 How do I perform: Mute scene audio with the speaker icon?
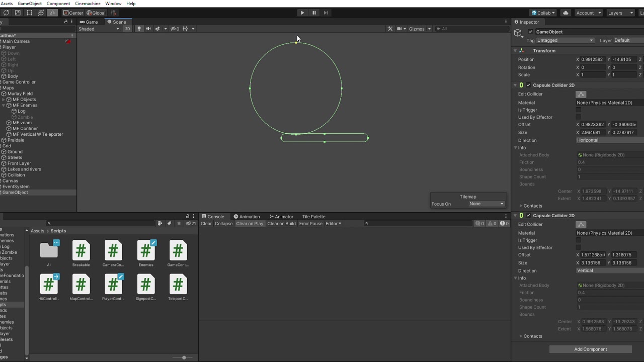148,29
